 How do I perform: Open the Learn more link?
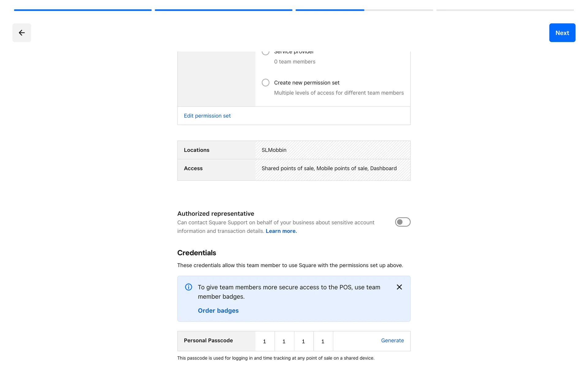click(x=281, y=231)
